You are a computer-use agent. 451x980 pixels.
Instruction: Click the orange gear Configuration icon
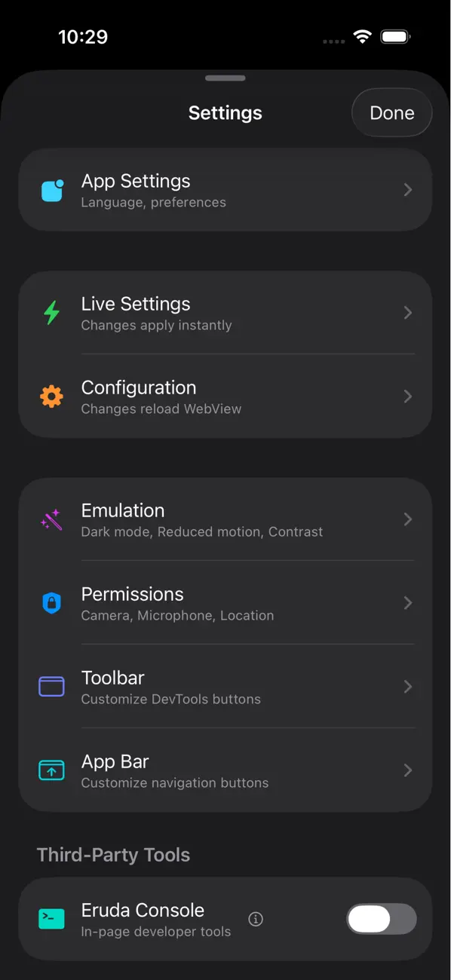(x=51, y=396)
